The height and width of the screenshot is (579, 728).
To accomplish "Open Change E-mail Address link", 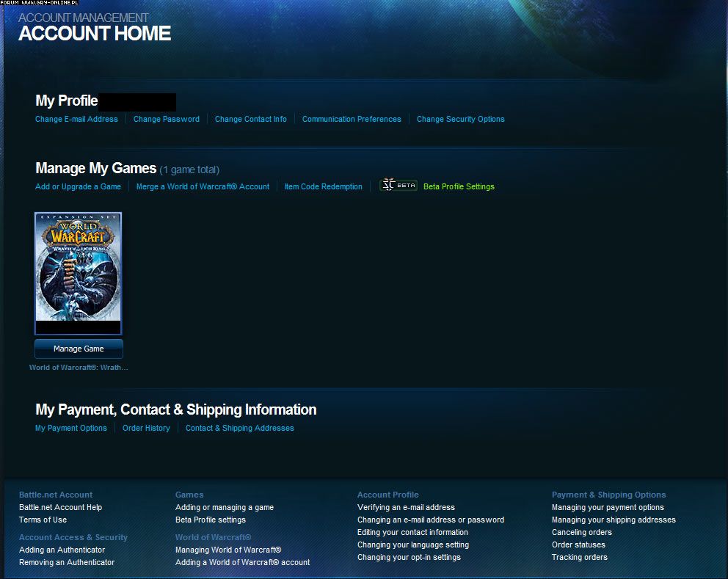I will (x=76, y=119).
